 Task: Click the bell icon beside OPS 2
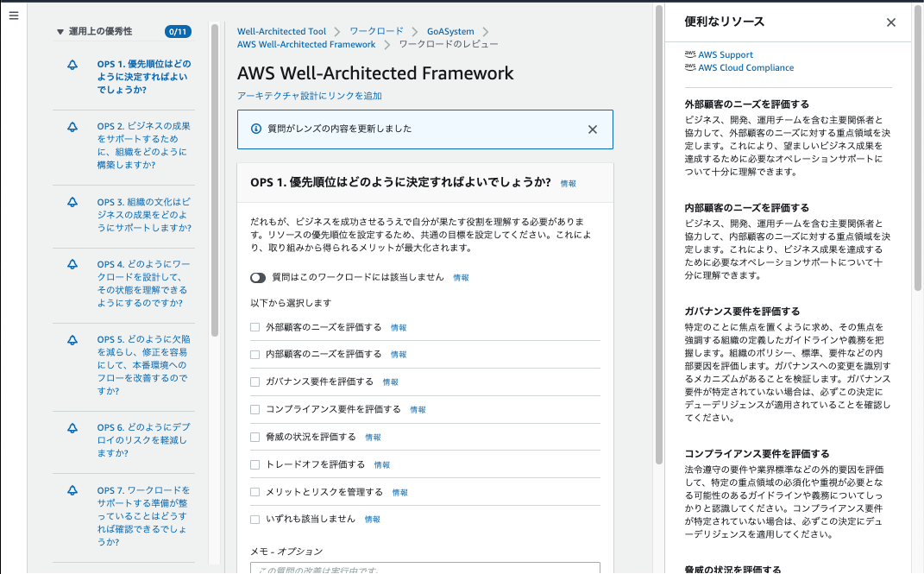click(72, 127)
